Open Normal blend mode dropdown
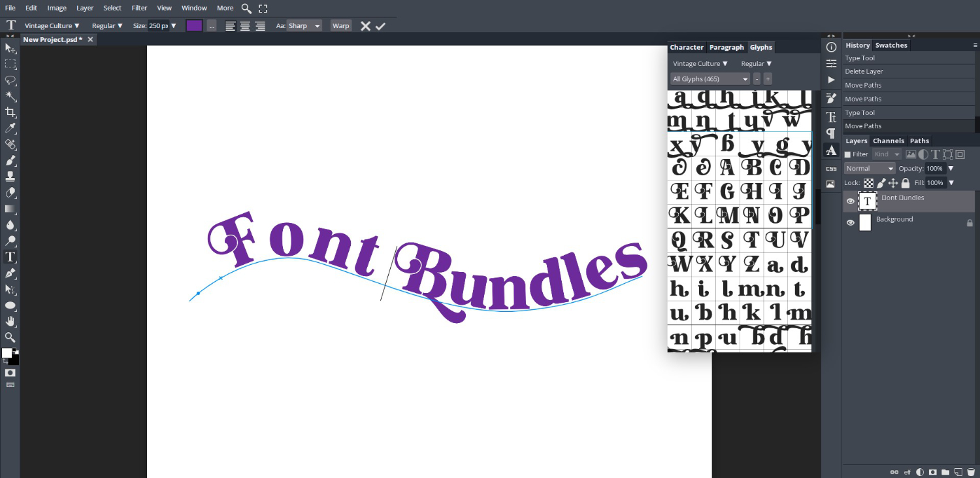This screenshot has height=478, width=980. click(x=870, y=169)
